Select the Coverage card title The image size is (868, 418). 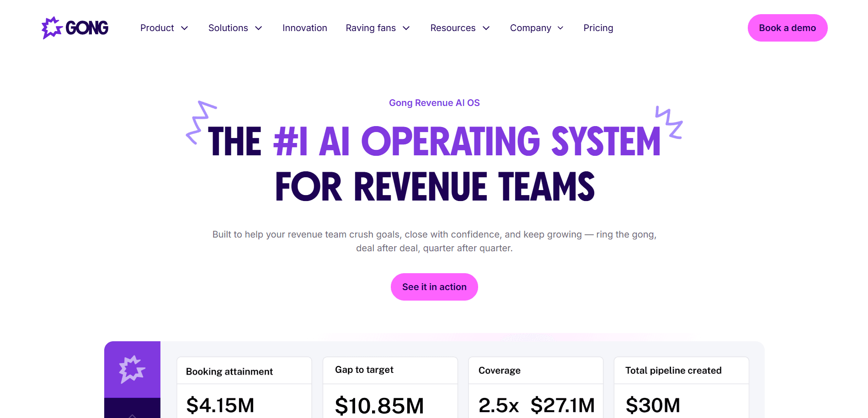(x=500, y=370)
